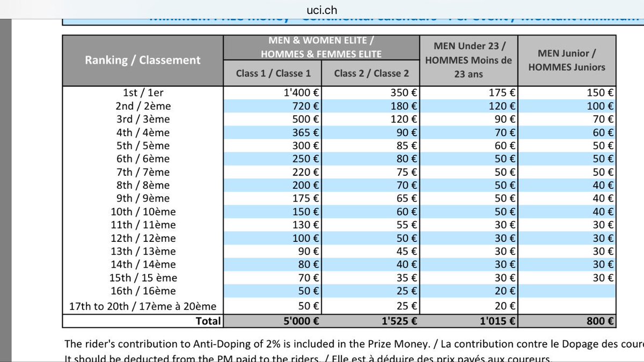Select the "2nd / 2ème" row label
This screenshot has width=644, height=362.
143,106
